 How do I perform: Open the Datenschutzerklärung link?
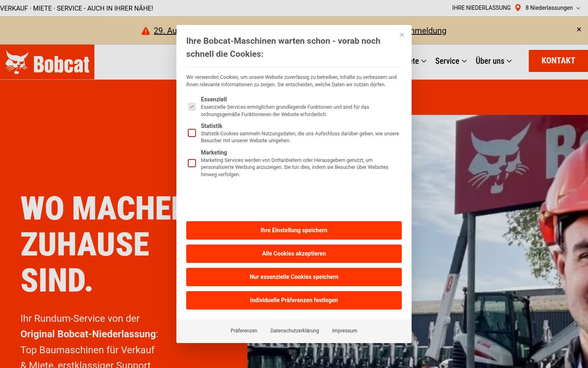(x=294, y=331)
